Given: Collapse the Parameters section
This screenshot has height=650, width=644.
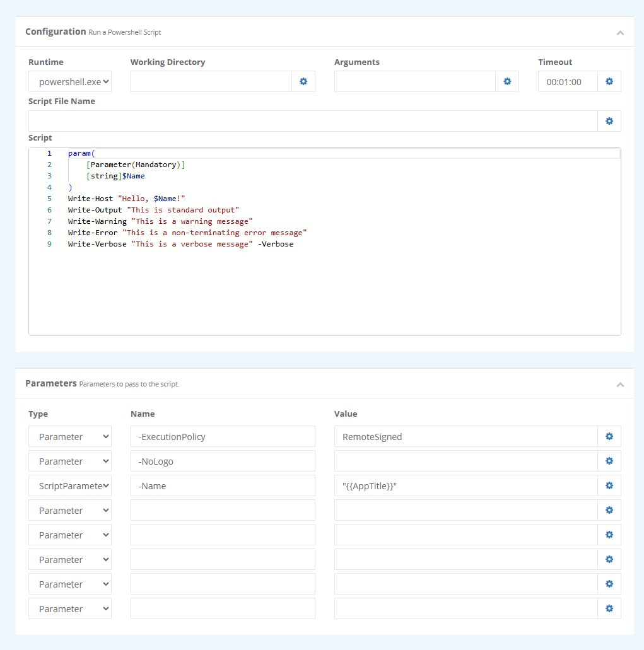Looking at the screenshot, I should [620, 383].
